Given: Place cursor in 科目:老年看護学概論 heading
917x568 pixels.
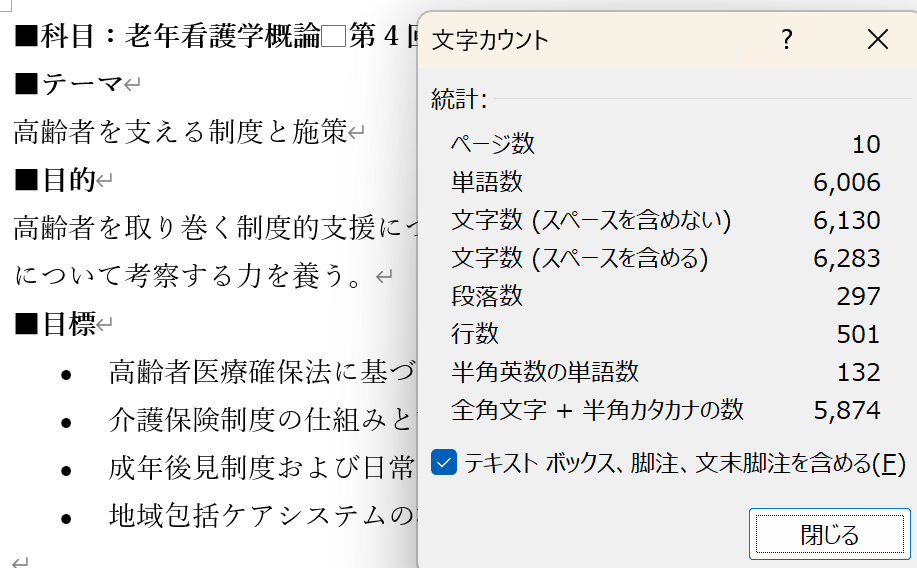Looking at the screenshot, I should pyautogui.click(x=200, y=38).
